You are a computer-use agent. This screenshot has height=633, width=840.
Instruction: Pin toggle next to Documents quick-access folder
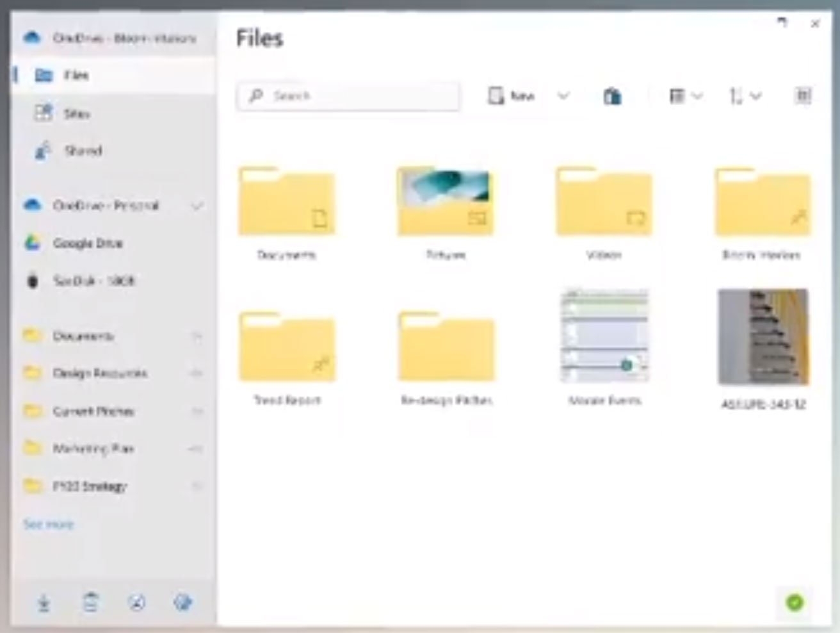pyautogui.click(x=197, y=336)
